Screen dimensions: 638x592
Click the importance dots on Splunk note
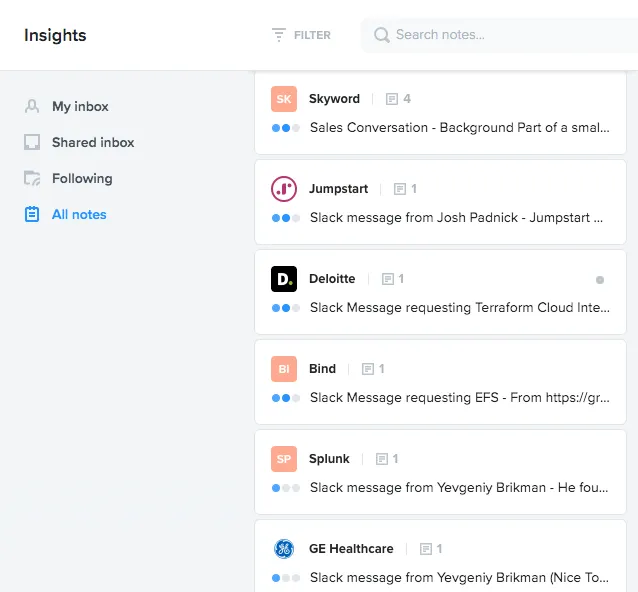(286, 487)
